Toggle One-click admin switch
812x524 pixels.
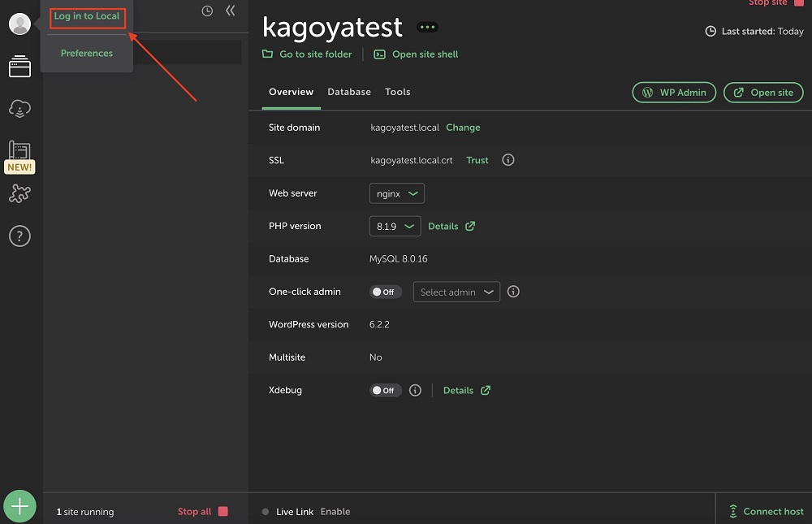pyautogui.click(x=386, y=292)
